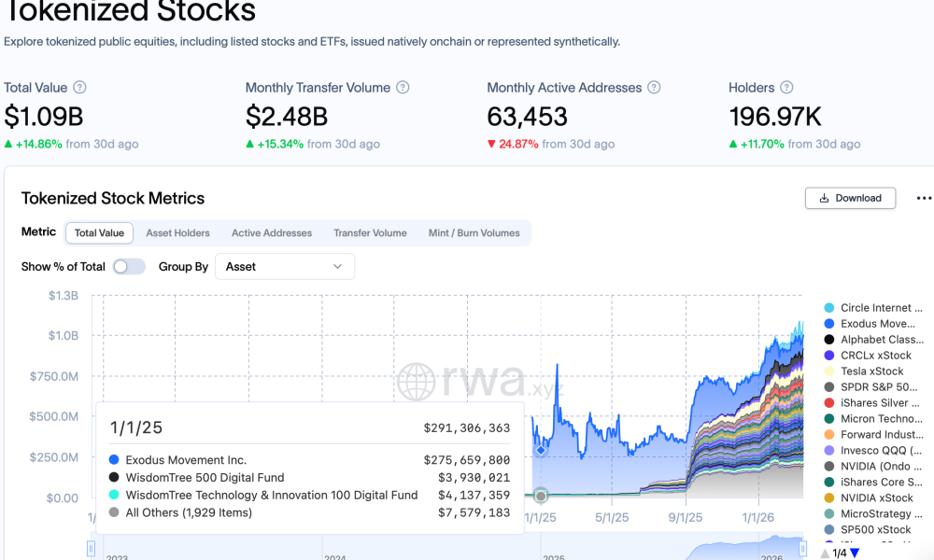Click the Total Value help icon
This screenshot has height=560, width=934.
click(x=79, y=88)
